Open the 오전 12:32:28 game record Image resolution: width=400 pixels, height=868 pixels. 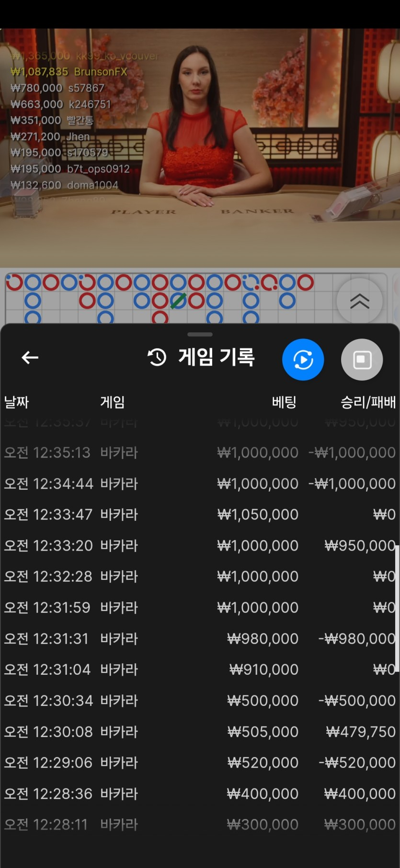[x=200, y=576]
